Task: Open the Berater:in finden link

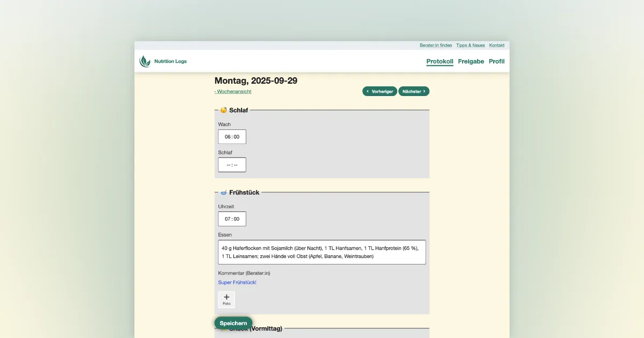Action: coord(436,45)
